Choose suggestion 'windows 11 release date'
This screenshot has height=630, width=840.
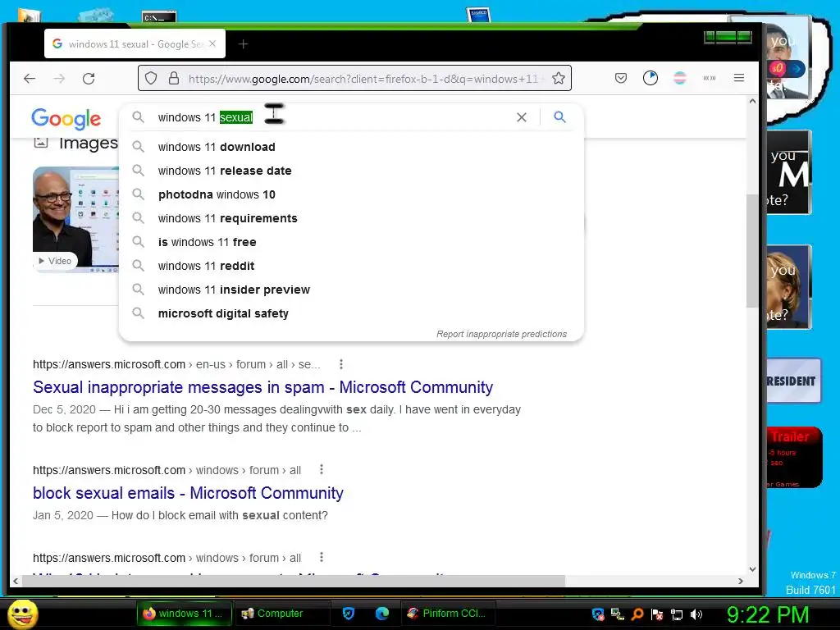(x=351, y=171)
